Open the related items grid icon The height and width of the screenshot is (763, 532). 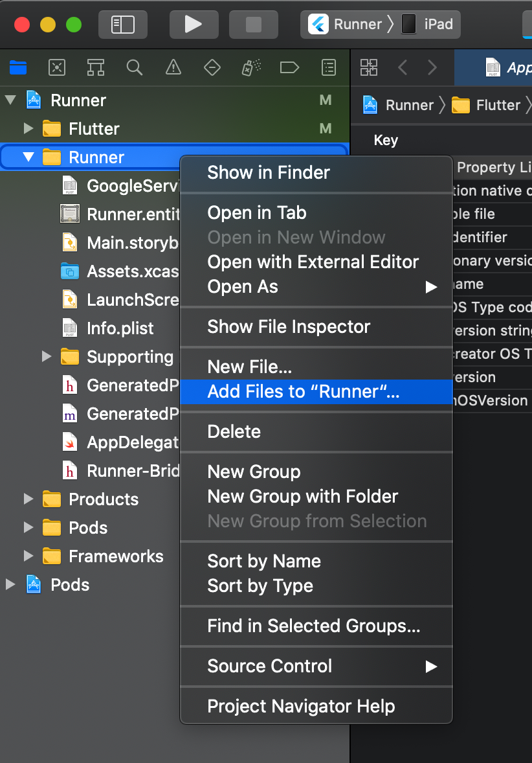tap(369, 67)
